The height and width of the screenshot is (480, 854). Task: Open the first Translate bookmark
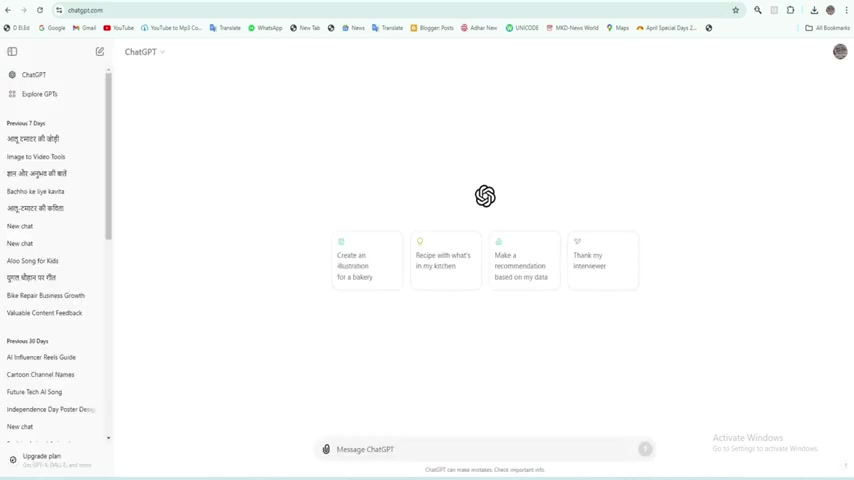coord(225,28)
